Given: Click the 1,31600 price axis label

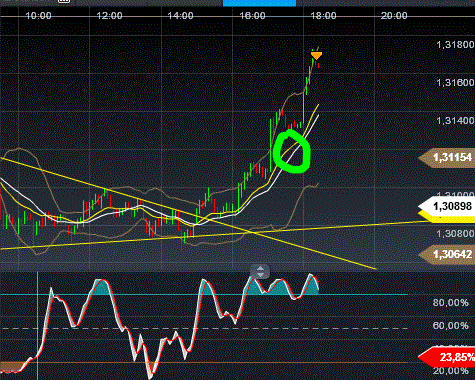Looking at the screenshot, I should [x=455, y=82].
